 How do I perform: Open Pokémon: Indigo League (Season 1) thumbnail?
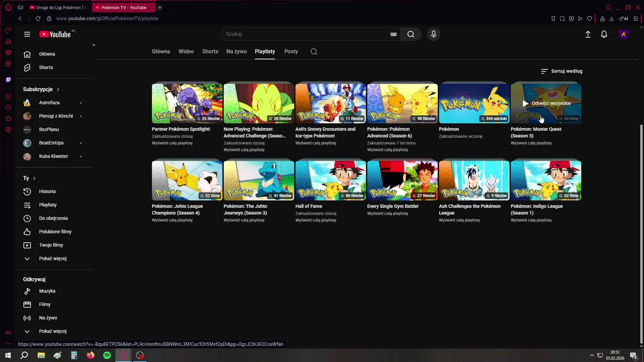click(546, 180)
